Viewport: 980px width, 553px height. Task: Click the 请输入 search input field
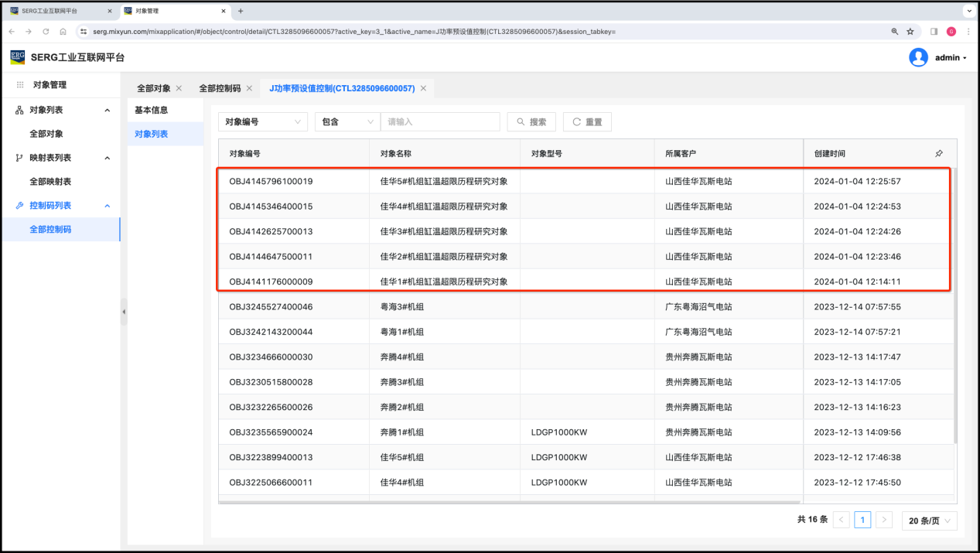439,122
